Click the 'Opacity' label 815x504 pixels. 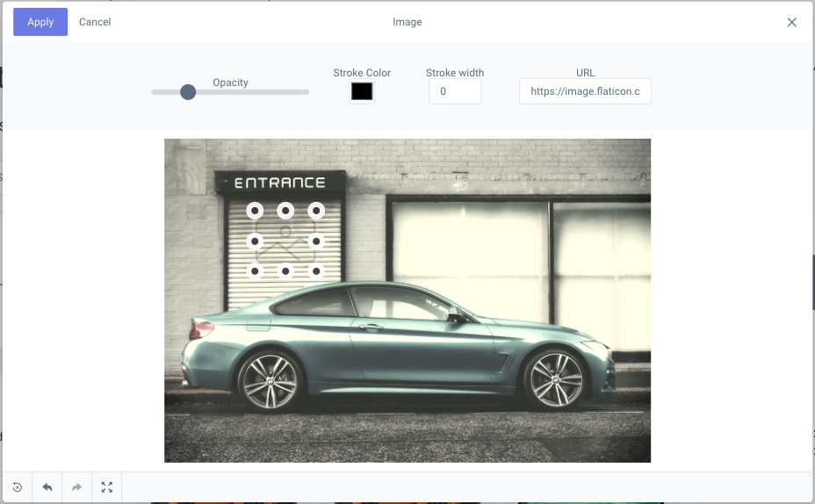(230, 83)
